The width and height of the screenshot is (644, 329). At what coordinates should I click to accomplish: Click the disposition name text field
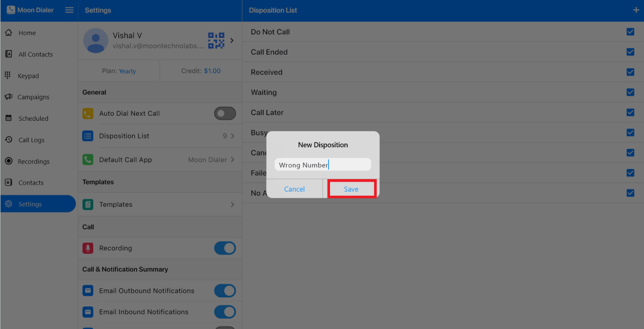tap(323, 165)
